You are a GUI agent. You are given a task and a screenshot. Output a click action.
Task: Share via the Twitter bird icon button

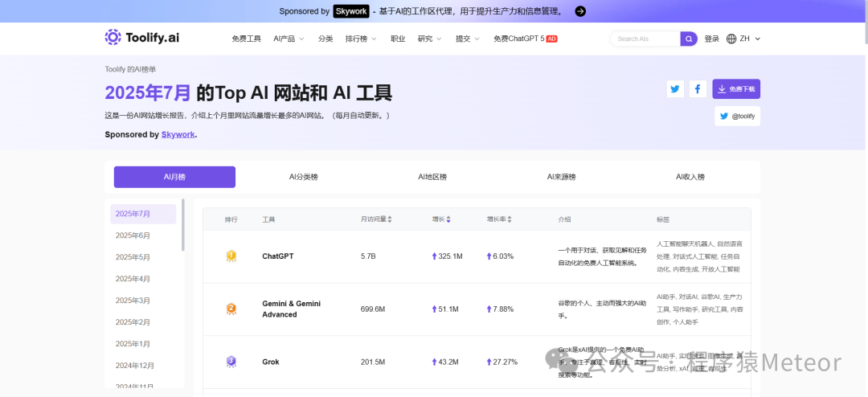(675, 88)
